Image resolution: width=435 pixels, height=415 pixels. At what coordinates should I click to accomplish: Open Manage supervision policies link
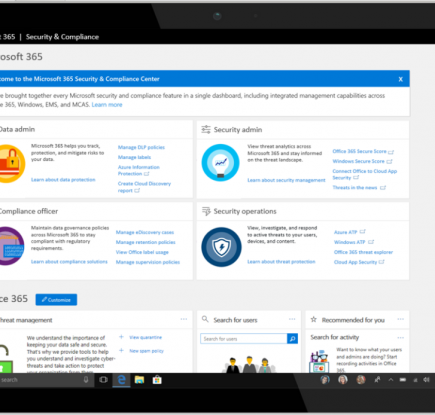(148, 262)
